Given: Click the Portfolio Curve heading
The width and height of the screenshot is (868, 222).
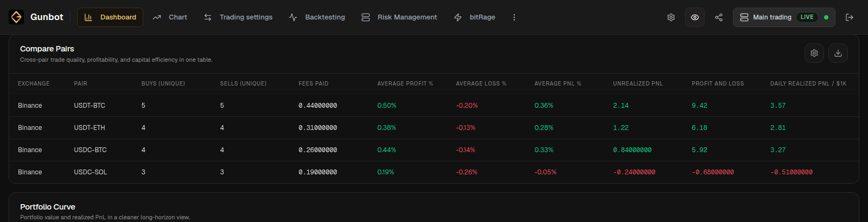Looking at the screenshot, I should coord(48,207).
